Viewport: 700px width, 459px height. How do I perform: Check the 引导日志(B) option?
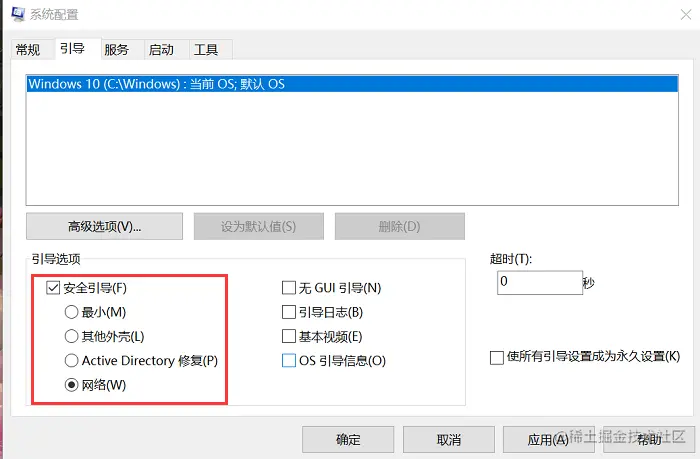click(x=289, y=312)
